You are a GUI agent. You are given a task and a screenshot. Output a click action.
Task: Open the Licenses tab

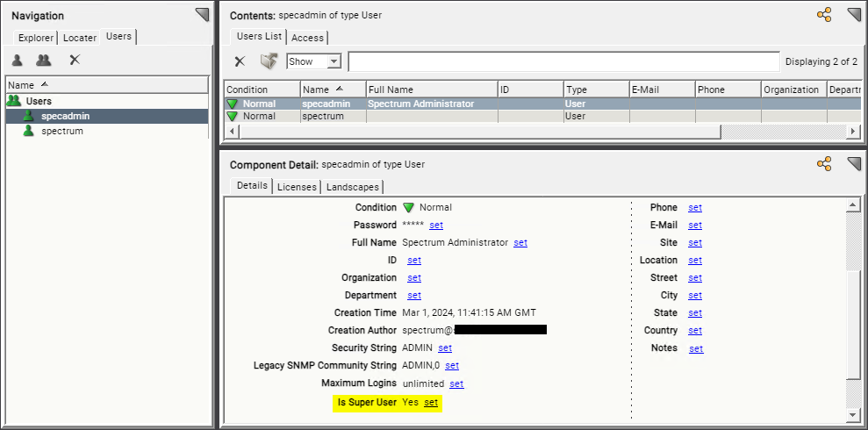click(x=297, y=187)
